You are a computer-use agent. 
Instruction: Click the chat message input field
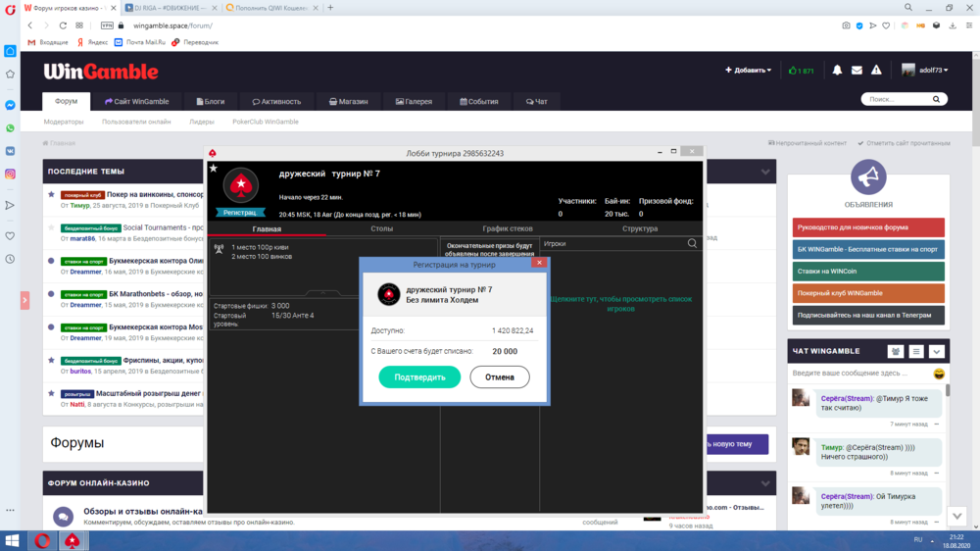tap(857, 374)
